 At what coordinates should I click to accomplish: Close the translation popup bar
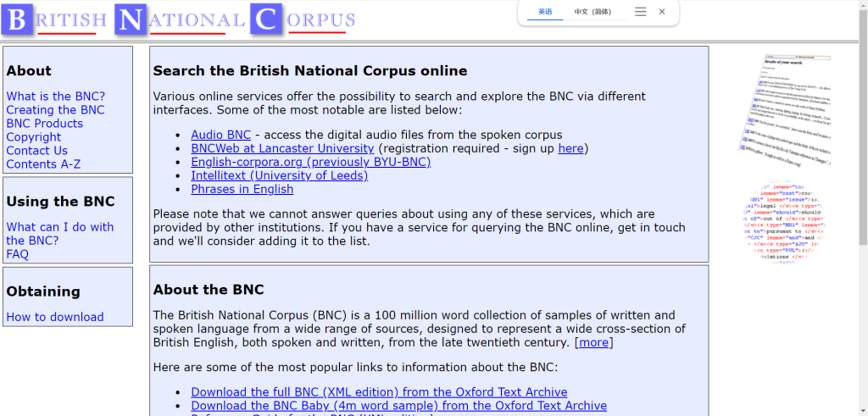661,12
